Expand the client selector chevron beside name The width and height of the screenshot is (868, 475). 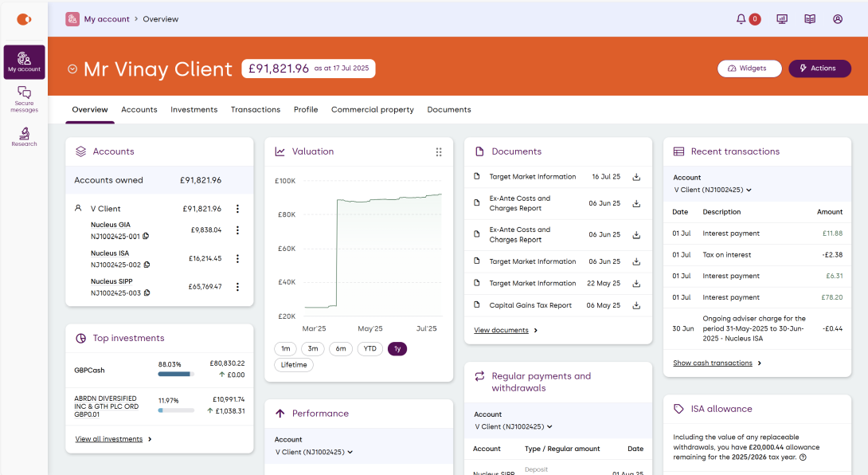[72, 69]
